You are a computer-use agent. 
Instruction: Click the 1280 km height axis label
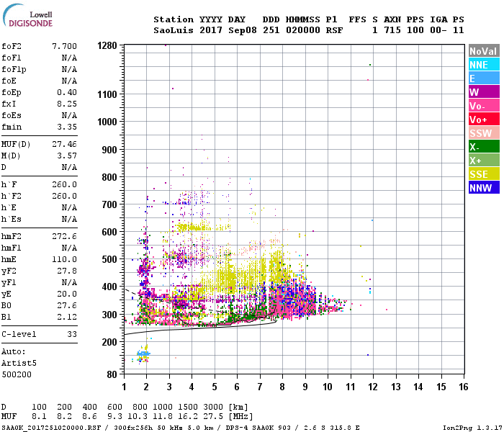pos(107,45)
